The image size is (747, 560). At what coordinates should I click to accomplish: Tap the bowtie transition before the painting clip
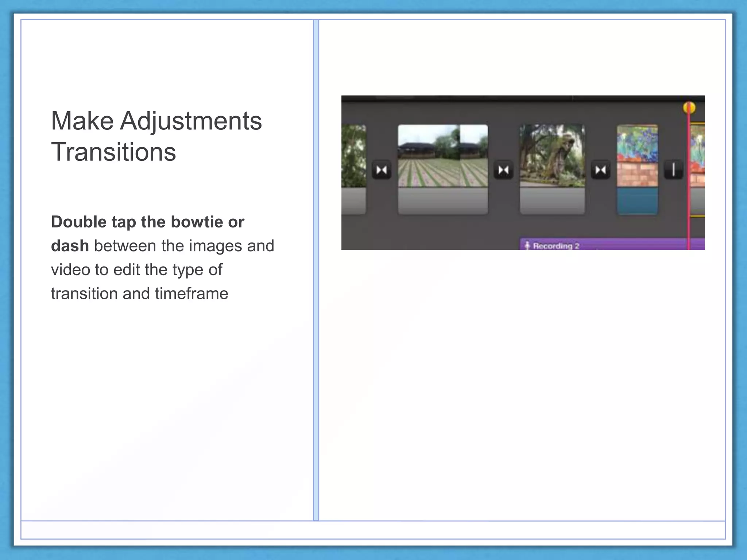pyautogui.click(x=600, y=170)
